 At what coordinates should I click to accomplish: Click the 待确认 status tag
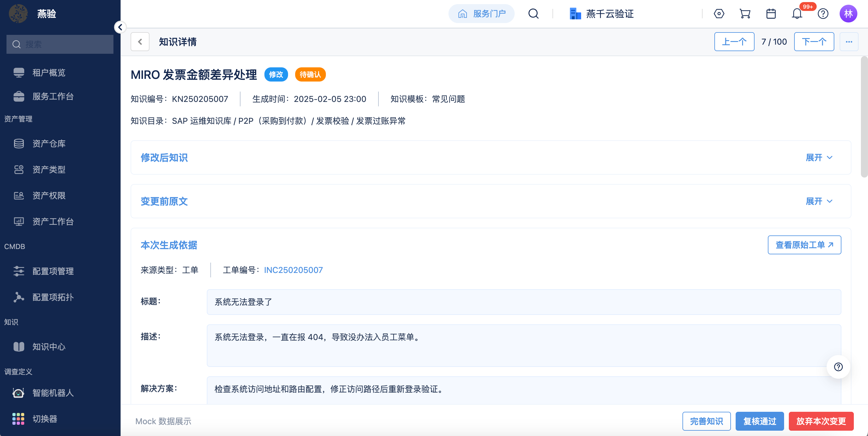pos(310,74)
